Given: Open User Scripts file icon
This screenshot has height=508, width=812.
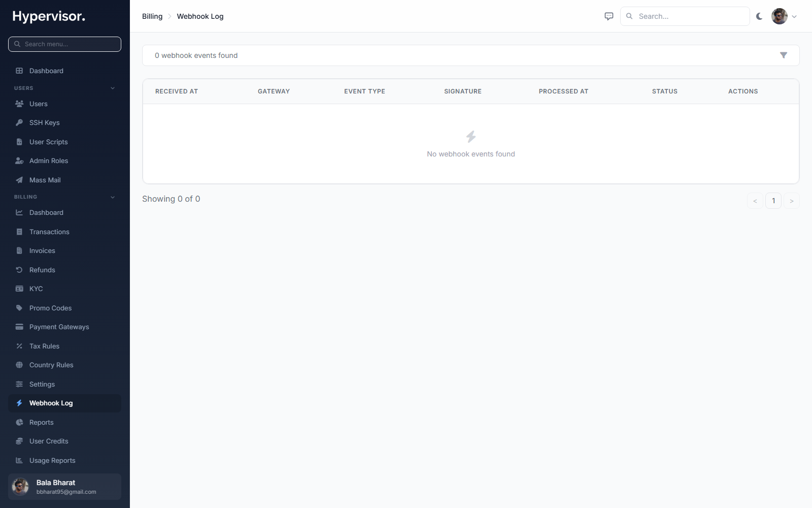Looking at the screenshot, I should 19,142.
